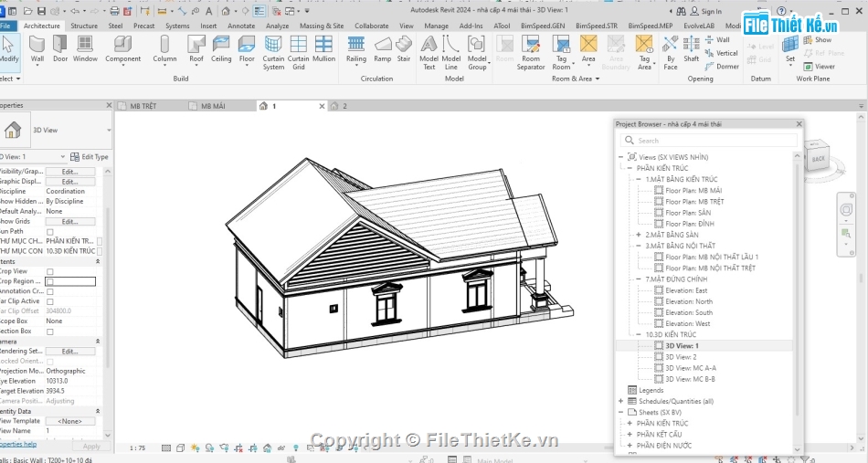This screenshot has height=463, width=868.
Task: Open Floor Plan: SÂN in browser
Action: (x=688, y=213)
